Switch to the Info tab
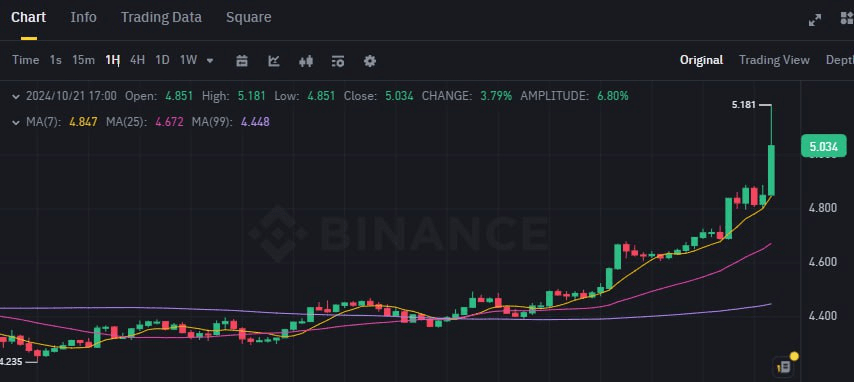The image size is (854, 382). tap(83, 17)
